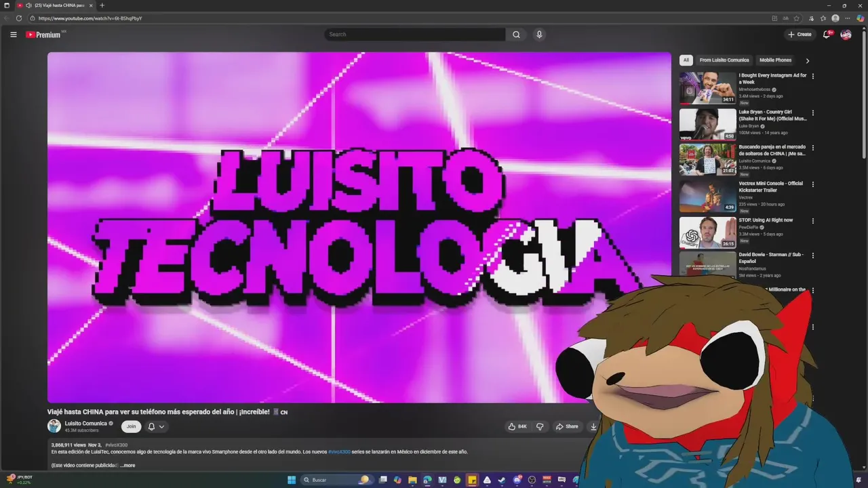Open #vivoX300 hashtag in description
The height and width of the screenshot is (488, 868).
tap(339, 451)
